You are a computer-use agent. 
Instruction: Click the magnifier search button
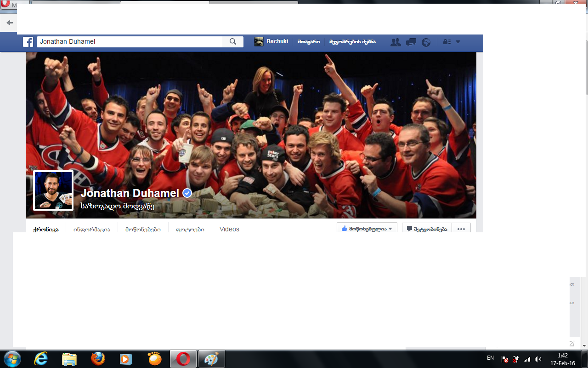tap(233, 42)
